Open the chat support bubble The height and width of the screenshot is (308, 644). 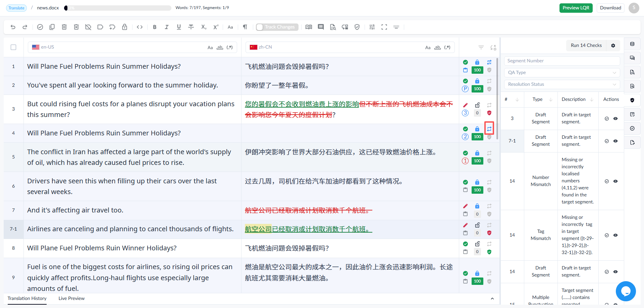pos(626,291)
